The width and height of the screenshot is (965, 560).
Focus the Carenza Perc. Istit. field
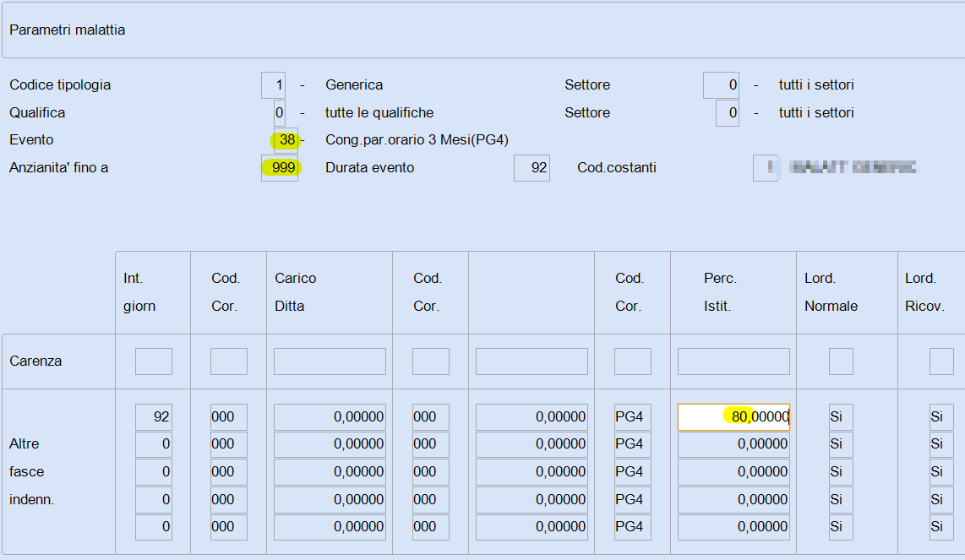(x=733, y=362)
